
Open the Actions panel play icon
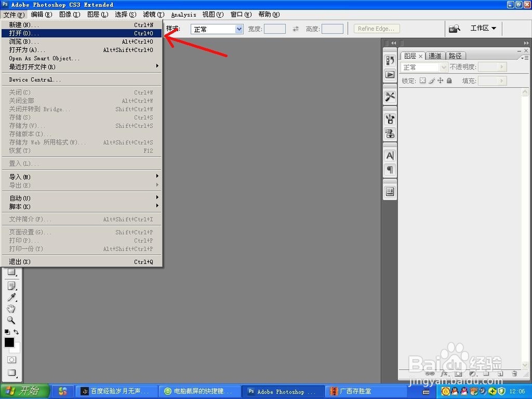(x=390, y=74)
